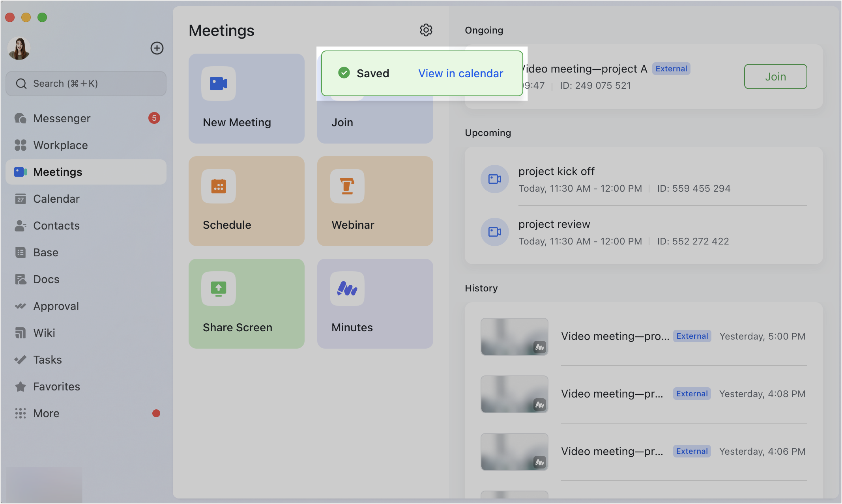Image resolution: width=842 pixels, height=504 pixels.
Task: Open Base from the sidebar
Action: 45,252
